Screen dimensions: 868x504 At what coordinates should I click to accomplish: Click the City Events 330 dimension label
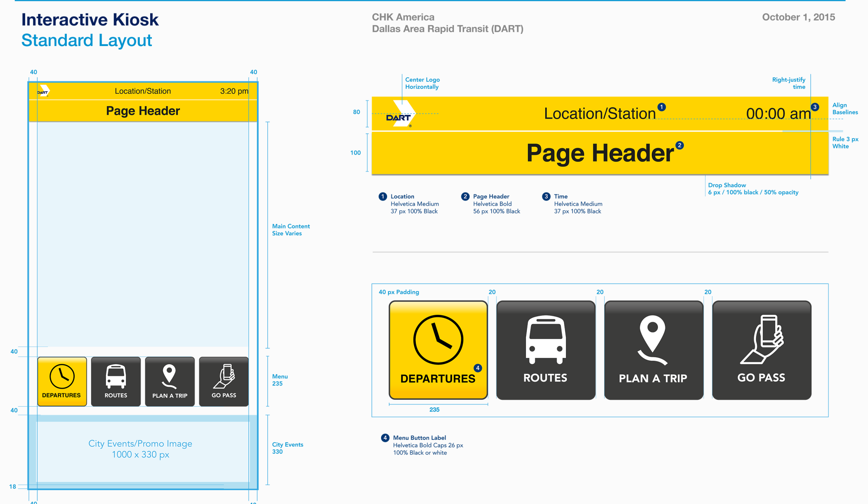[x=287, y=448]
